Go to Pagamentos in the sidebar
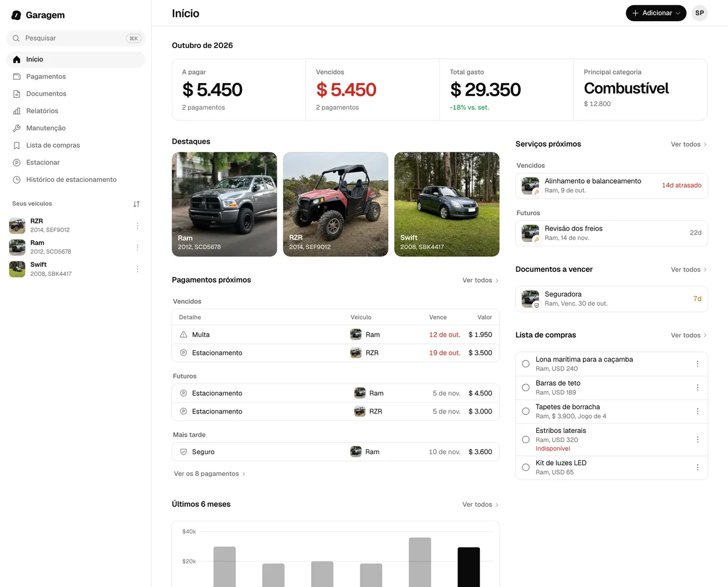The height and width of the screenshot is (587, 728). point(76,76)
